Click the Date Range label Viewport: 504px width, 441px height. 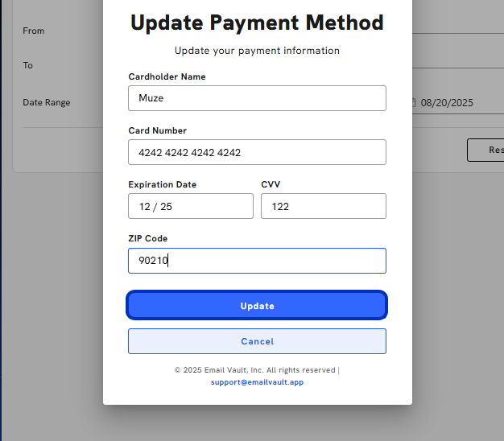click(x=46, y=103)
